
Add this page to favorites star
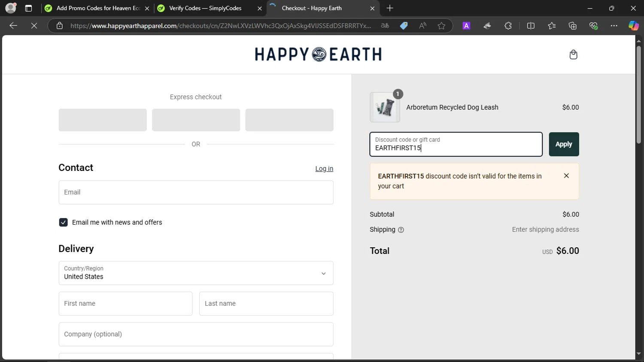coord(441,26)
